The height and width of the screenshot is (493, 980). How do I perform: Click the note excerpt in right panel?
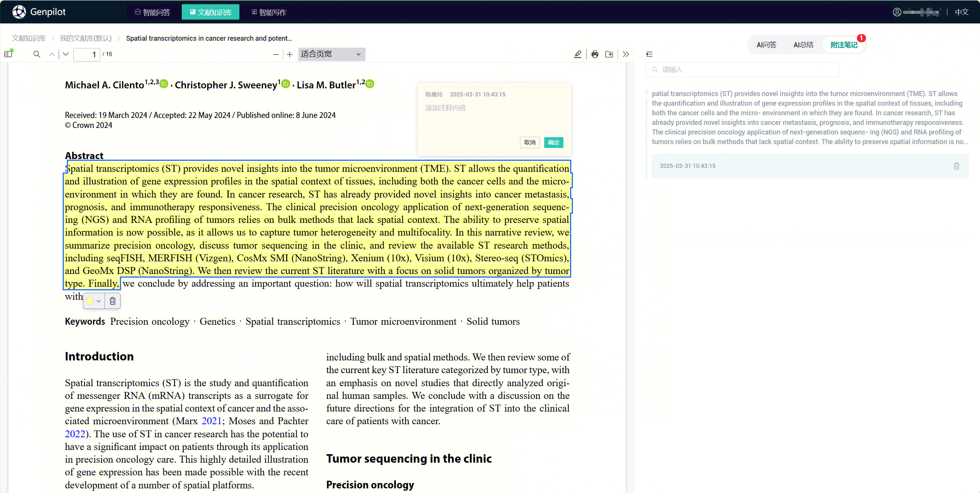809,118
